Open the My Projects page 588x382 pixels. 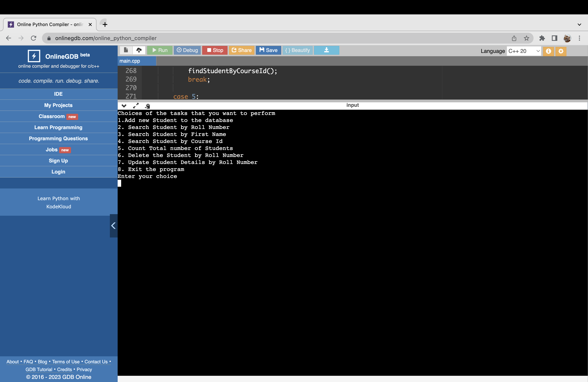pos(58,105)
